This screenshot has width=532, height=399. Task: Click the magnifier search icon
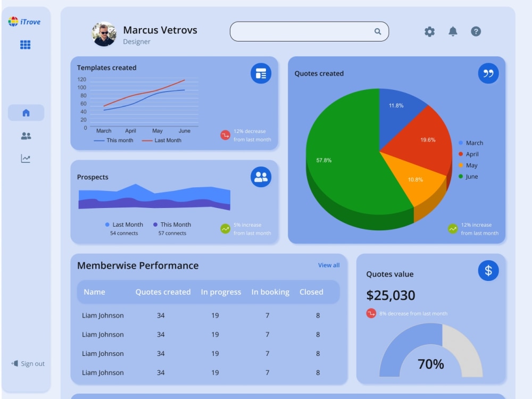click(x=378, y=31)
